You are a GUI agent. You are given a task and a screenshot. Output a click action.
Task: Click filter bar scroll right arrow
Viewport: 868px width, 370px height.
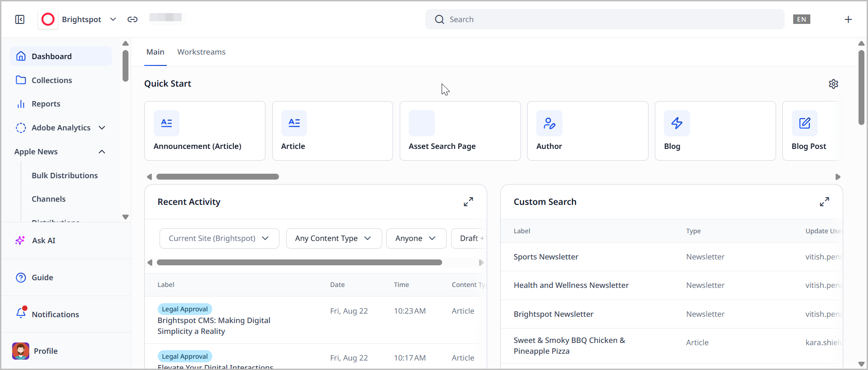[x=481, y=263]
